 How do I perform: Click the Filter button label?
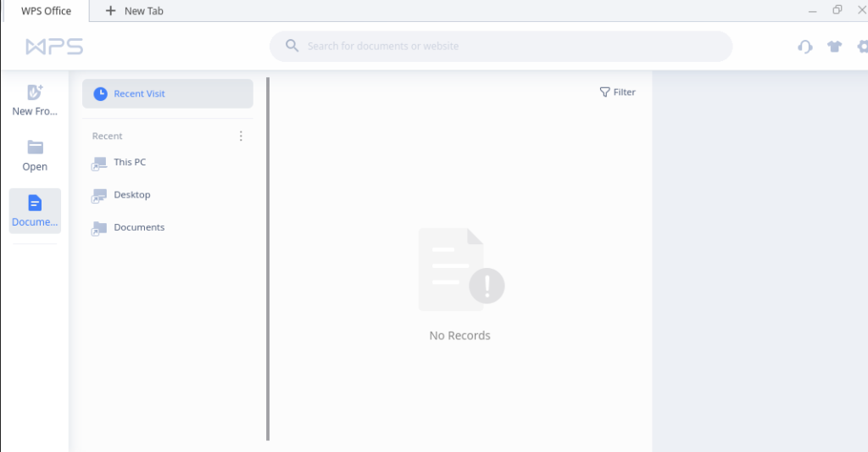click(625, 92)
